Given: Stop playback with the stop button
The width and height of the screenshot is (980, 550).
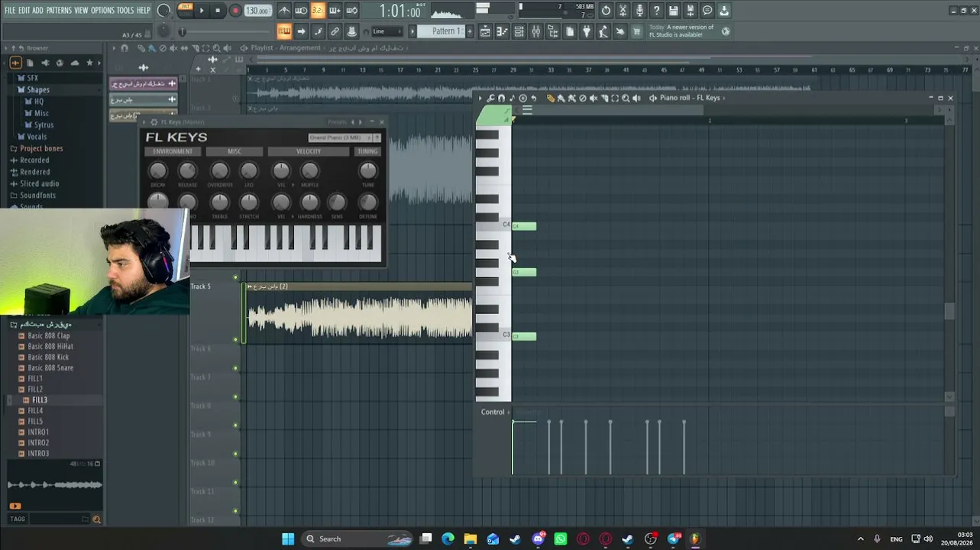Looking at the screenshot, I should click(218, 11).
